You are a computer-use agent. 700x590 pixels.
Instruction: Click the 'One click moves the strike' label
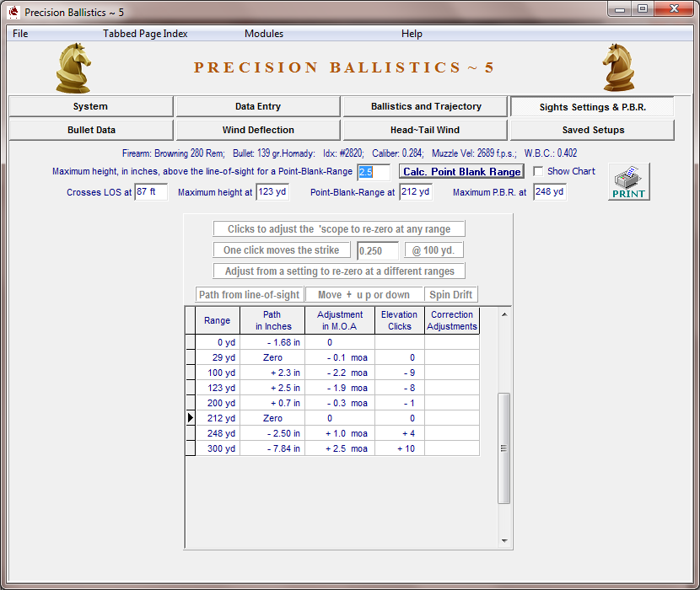click(x=282, y=250)
